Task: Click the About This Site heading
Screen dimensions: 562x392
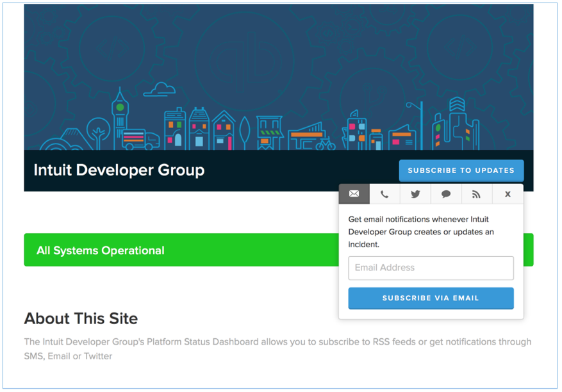Action: tap(81, 318)
